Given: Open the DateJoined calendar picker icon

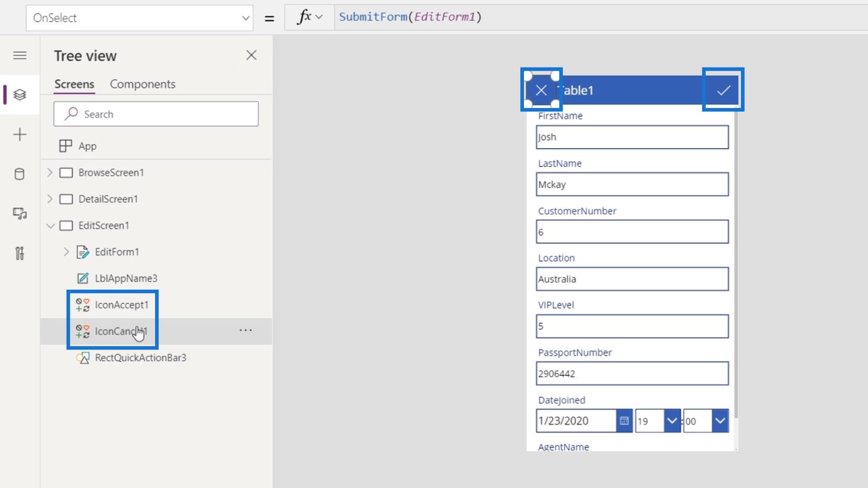Looking at the screenshot, I should (624, 421).
